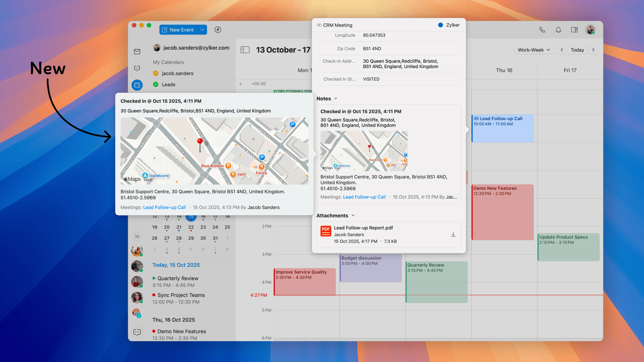Select date 29 in the mini calendar
Viewport: 644px width, 362px height.
(x=191, y=238)
